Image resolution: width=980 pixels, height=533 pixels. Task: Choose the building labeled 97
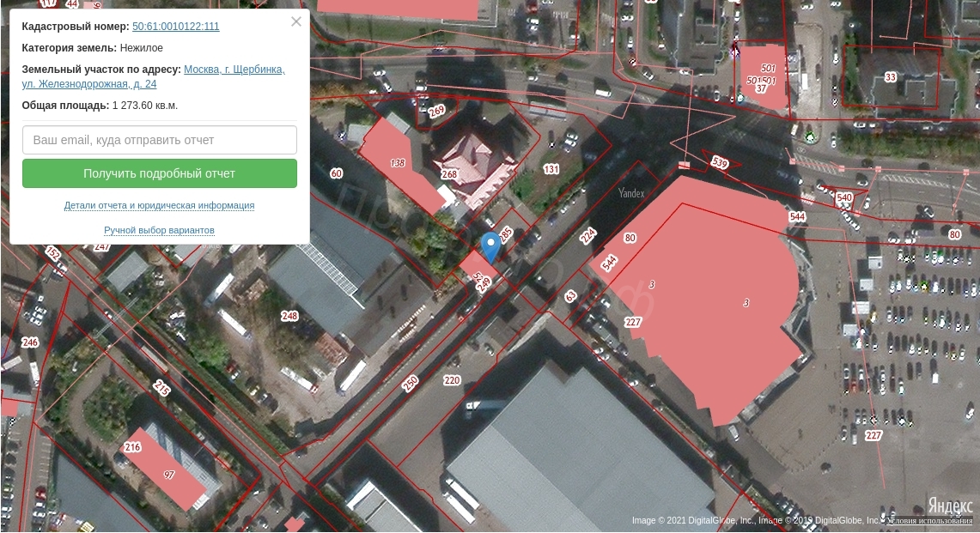point(169,475)
